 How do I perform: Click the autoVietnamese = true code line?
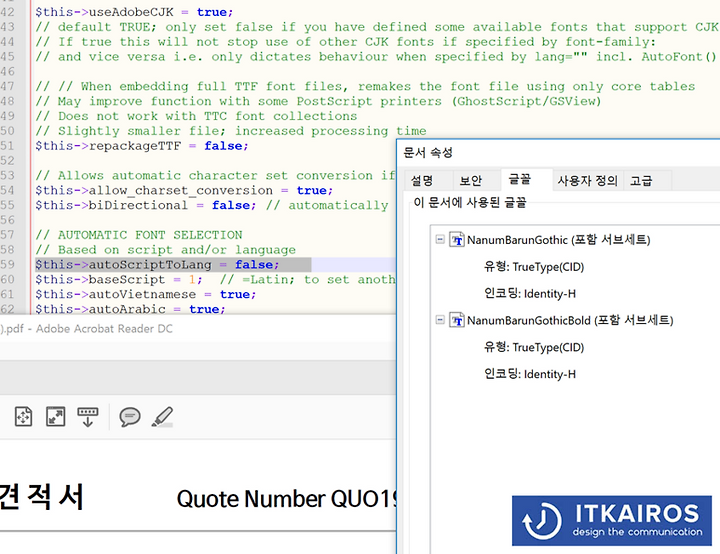(146, 294)
